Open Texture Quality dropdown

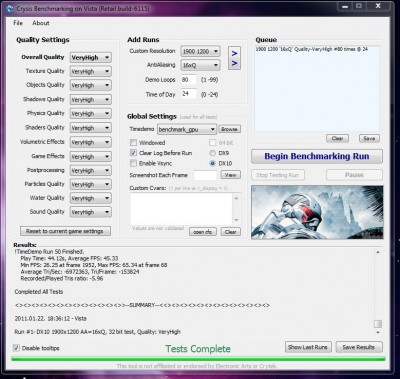(91, 71)
